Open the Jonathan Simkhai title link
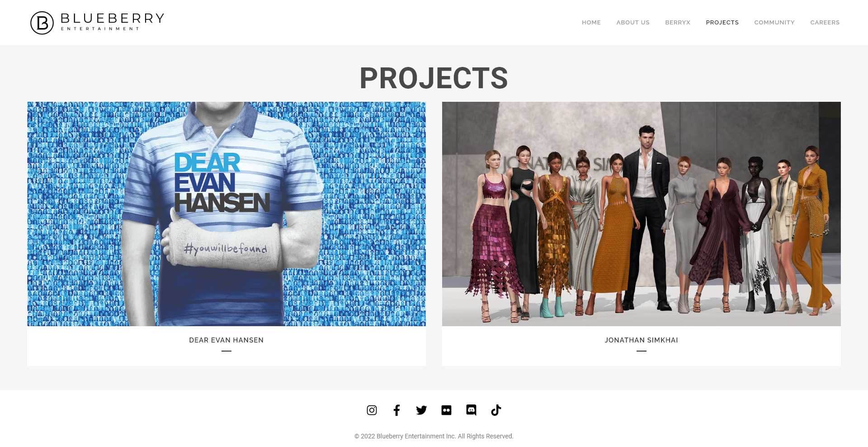 642,340
